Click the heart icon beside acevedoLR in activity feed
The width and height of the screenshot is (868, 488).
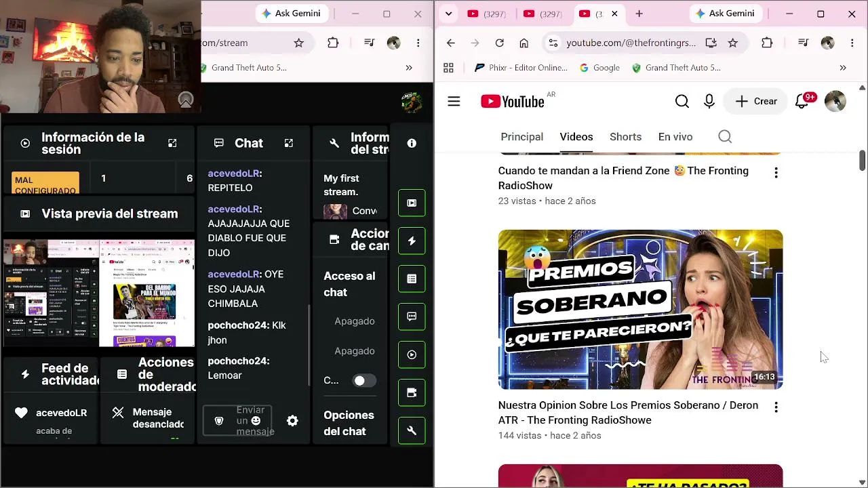(21, 413)
